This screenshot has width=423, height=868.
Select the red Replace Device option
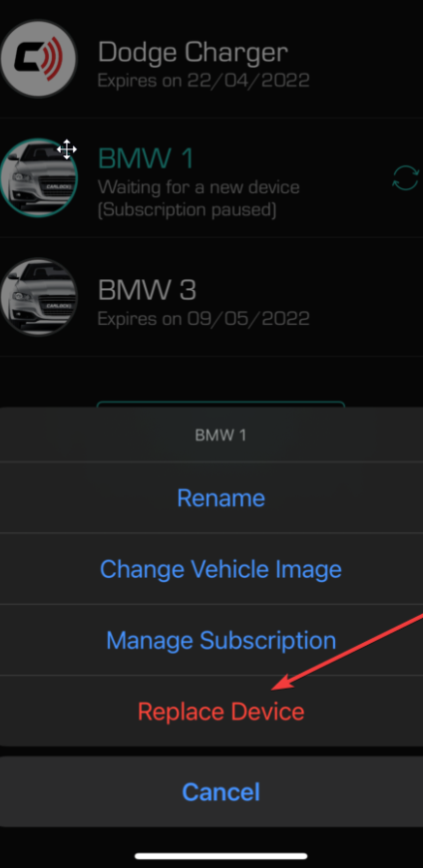(221, 712)
